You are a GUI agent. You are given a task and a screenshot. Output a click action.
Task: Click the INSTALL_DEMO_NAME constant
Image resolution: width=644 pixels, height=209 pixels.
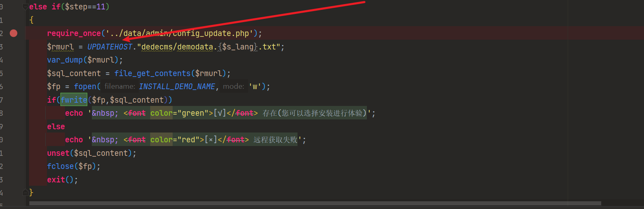pos(177,87)
